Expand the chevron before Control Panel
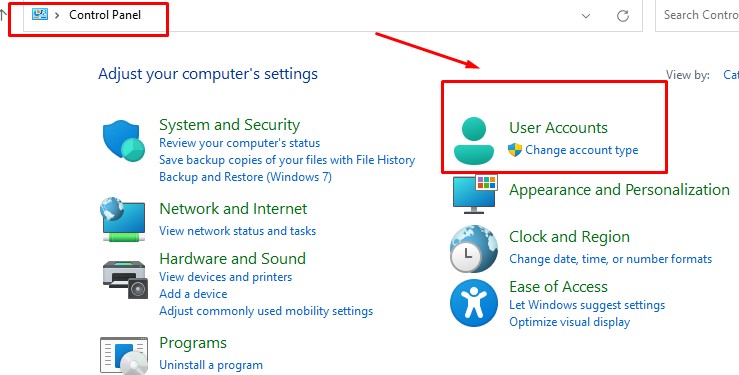This screenshot has height=375, width=739. (57, 15)
